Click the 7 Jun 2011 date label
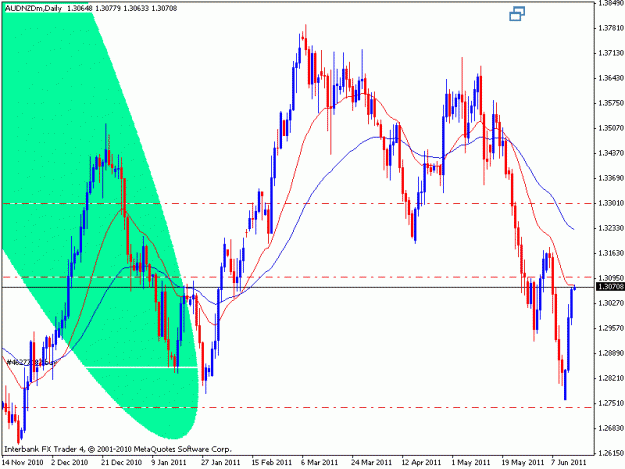625x469 pixels. pos(569,462)
